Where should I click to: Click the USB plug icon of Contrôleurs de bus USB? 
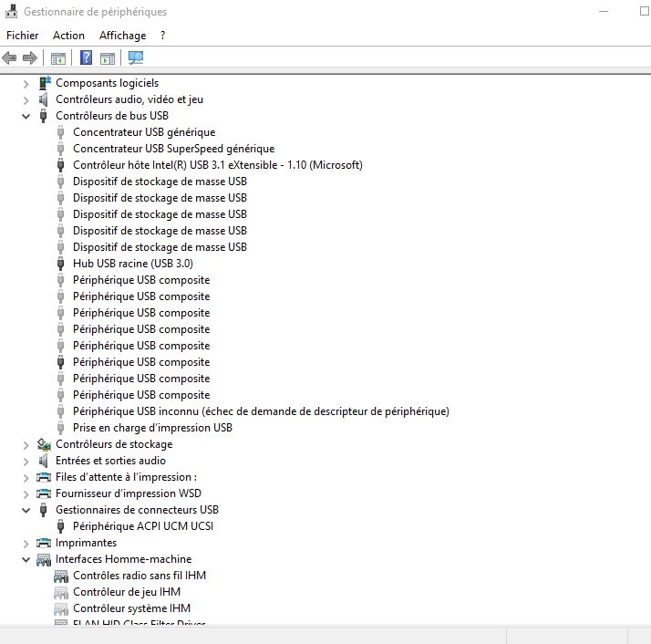pyautogui.click(x=43, y=116)
